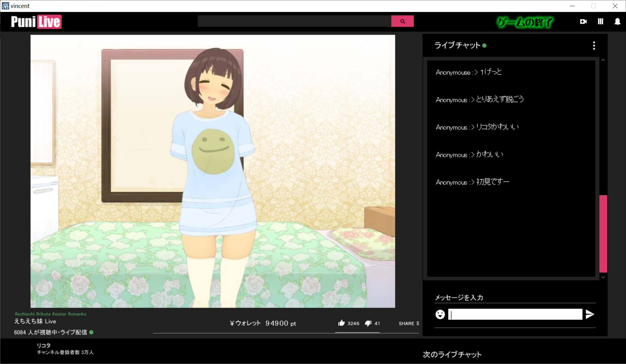
Task: Open the live chat options three-dot menu
Action: 593,45
